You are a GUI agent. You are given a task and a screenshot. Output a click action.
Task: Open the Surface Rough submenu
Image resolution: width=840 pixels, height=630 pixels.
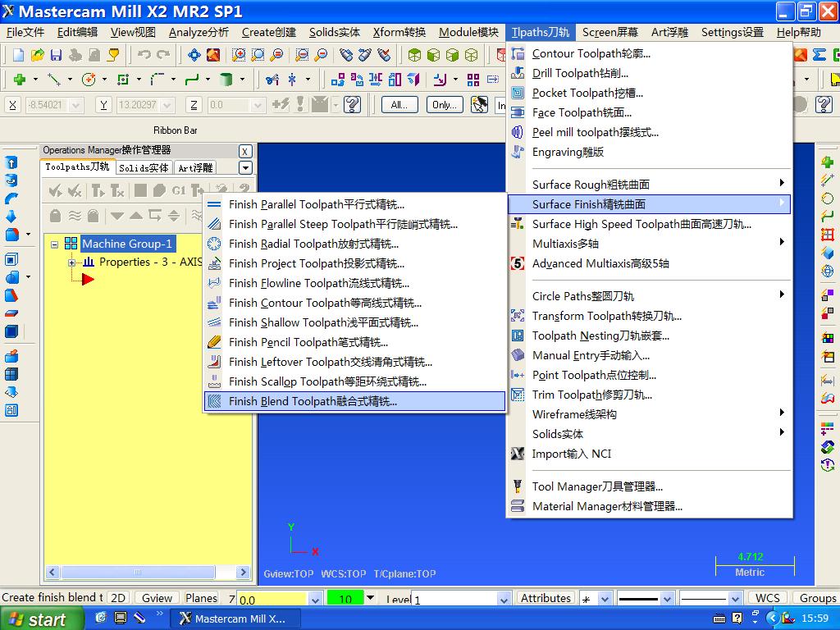650,185
